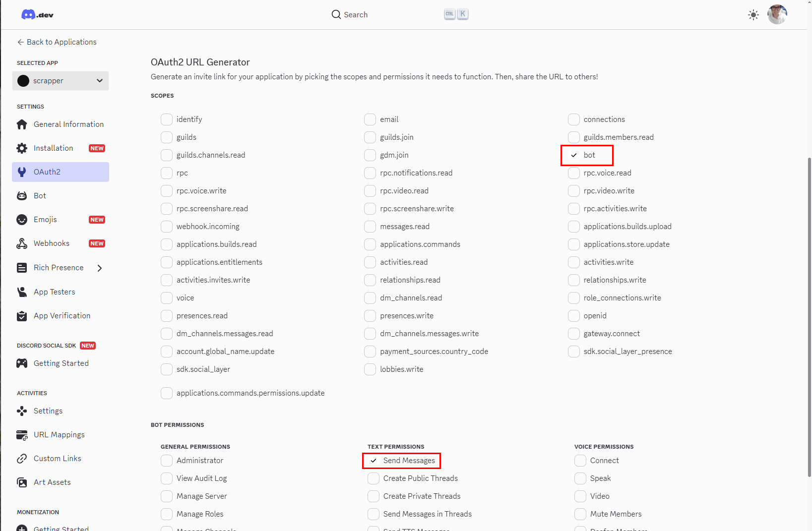The height and width of the screenshot is (531, 812).
Task: Enable the applications.commands scope checkbox
Action: click(370, 244)
